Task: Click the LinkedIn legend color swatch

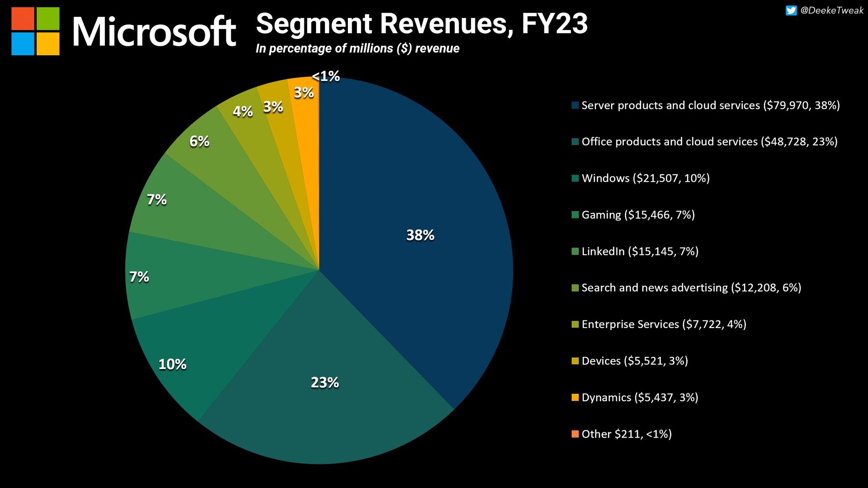Action: point(575,251)
